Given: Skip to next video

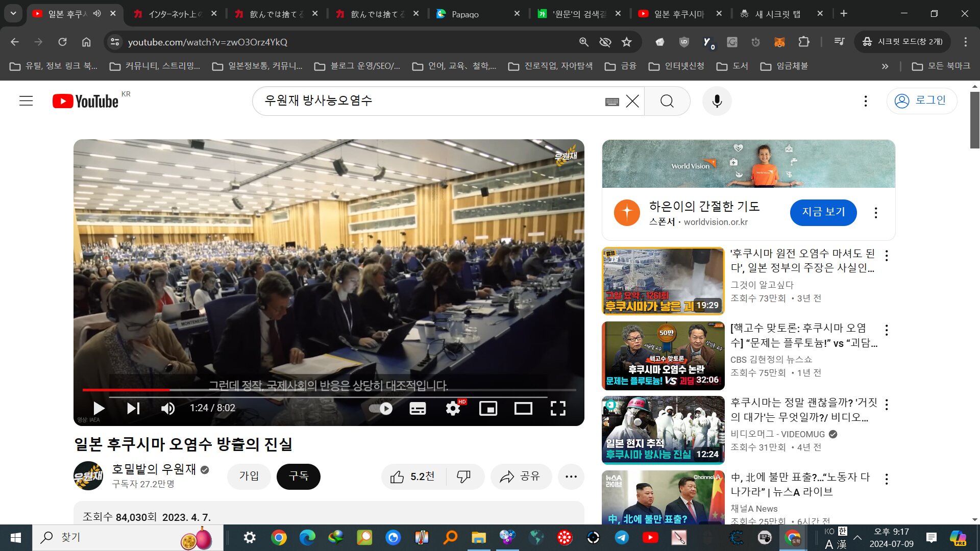Looking at the screenshot, I should [x=133, y=408].
